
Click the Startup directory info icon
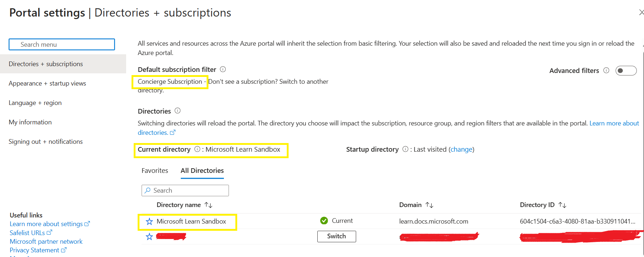pos(405,149)
